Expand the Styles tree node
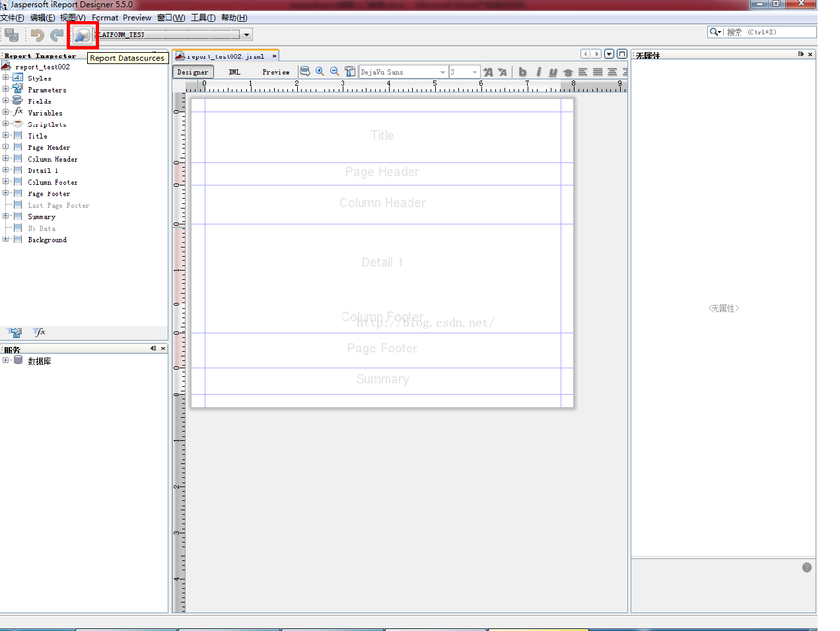 point(5,78)
